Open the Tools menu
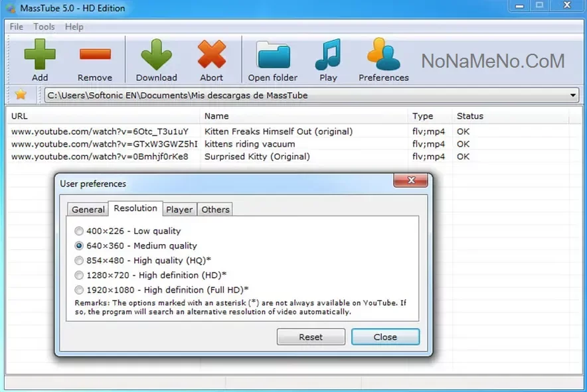Image resolution: width=587 pixels, height=392 pixels. (x=44, y=27)
